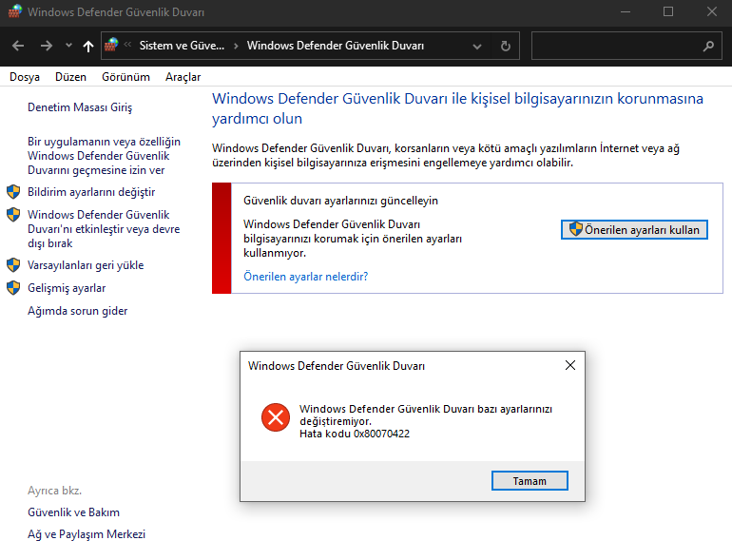This screenshot has width=732, height=560.
Task: Maximize the firewall window
Action: 668,11
